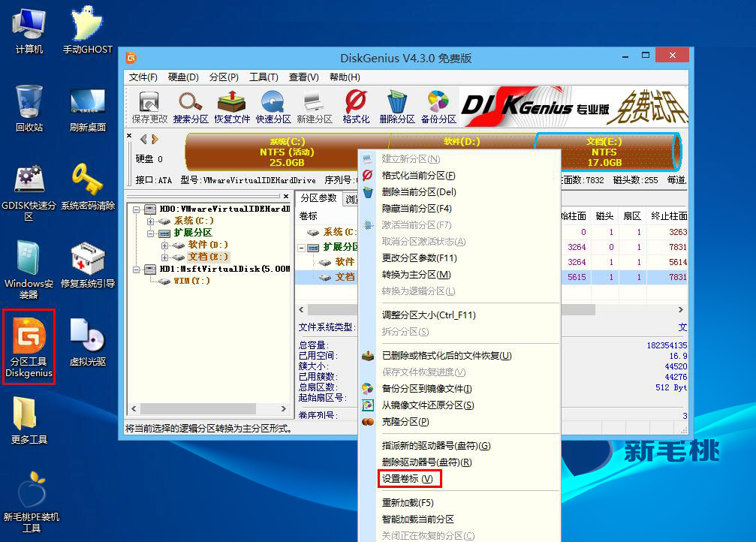Image resolution: width=756 pixels, height=542 pixels.
Task: Expand 系统(C:) tree node
Action: click(x=150, y=221)
